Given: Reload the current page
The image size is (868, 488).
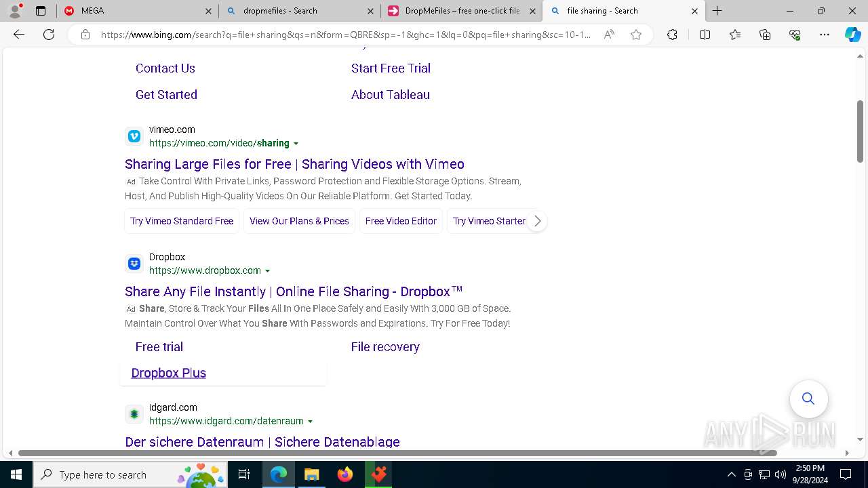Looking at the screenshot, I should (x=49, y=35).
